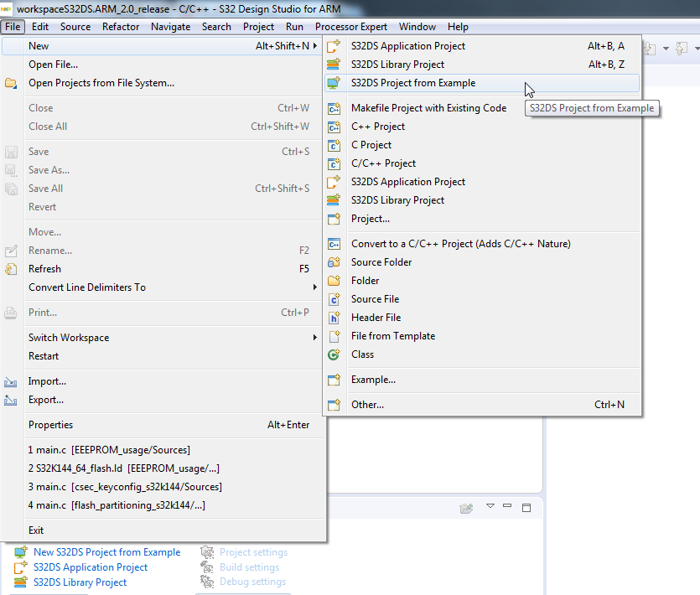This screenshot has height=595, width=700.
Task: Click Debug settings dashboard link
Action: [252, 582]
